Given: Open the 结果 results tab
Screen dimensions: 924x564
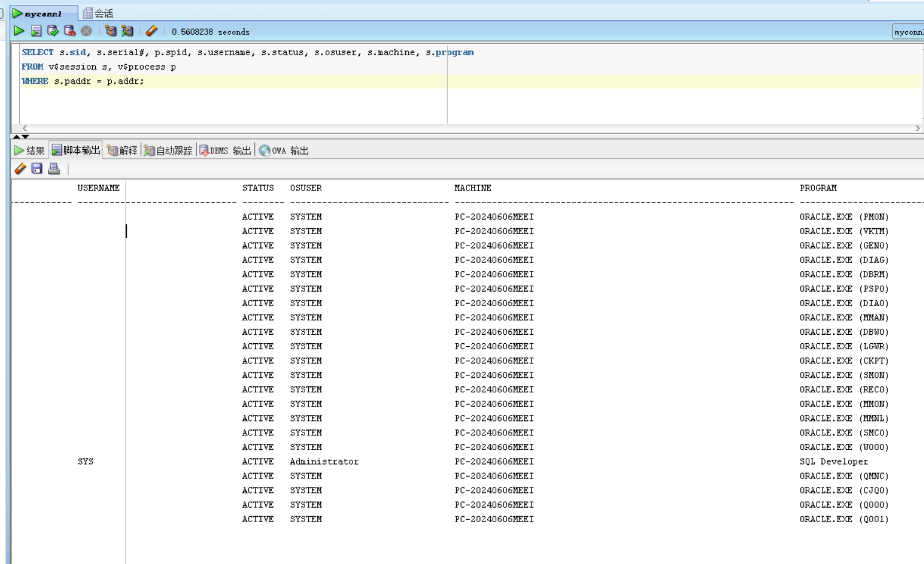Looking at the screenshot, I should click(x=29, y=150).
